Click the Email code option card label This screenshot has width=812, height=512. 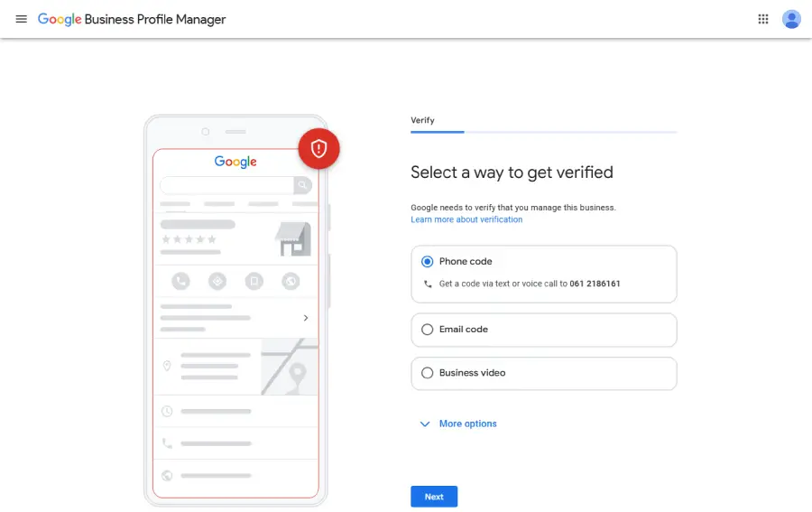point(464,329)
